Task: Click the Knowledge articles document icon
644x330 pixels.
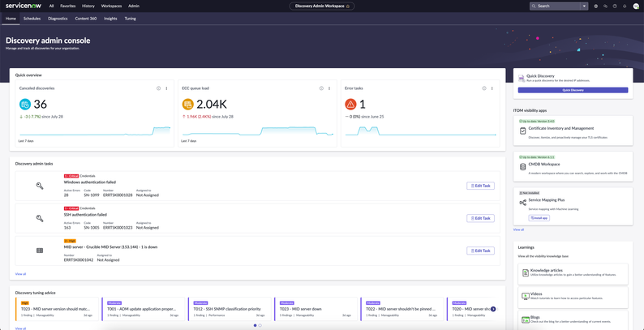Action: [x=525, y=273]
